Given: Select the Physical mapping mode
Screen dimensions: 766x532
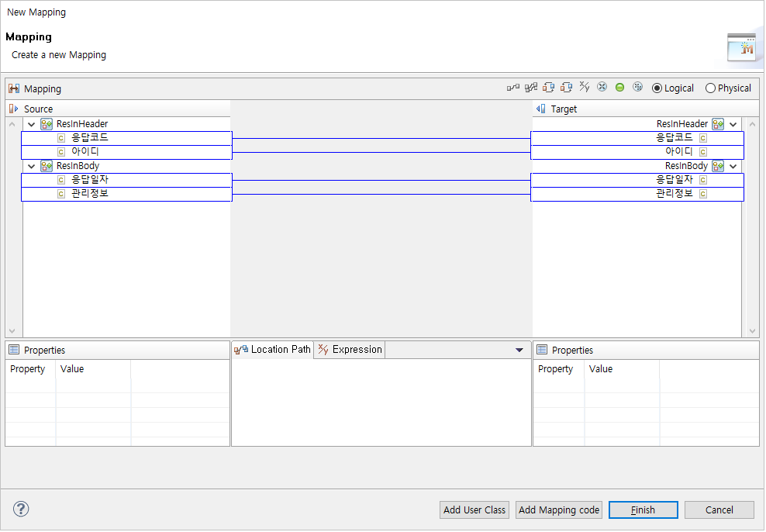Looking at the screenshot, I should tap(711, 88).
